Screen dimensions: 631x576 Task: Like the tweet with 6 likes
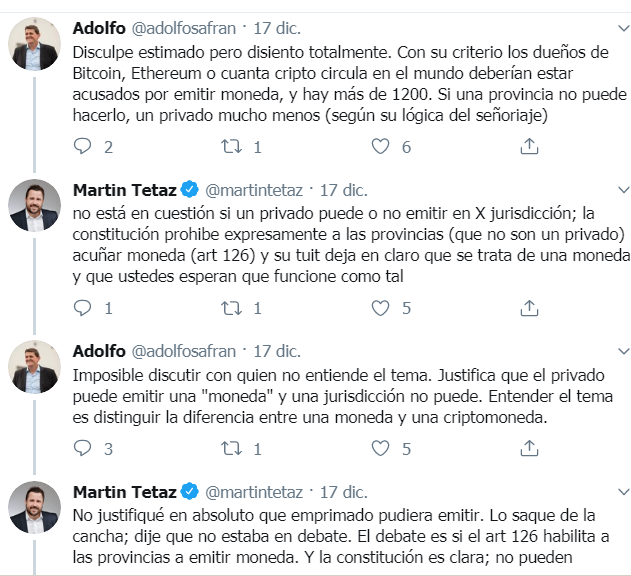pos(380,147)
